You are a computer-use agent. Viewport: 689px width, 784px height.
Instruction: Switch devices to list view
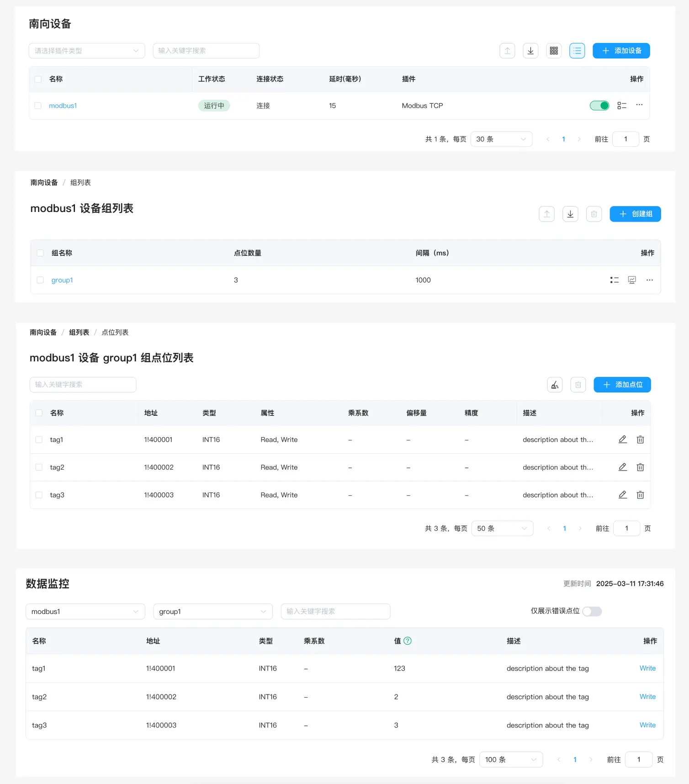tap(577, 51)
